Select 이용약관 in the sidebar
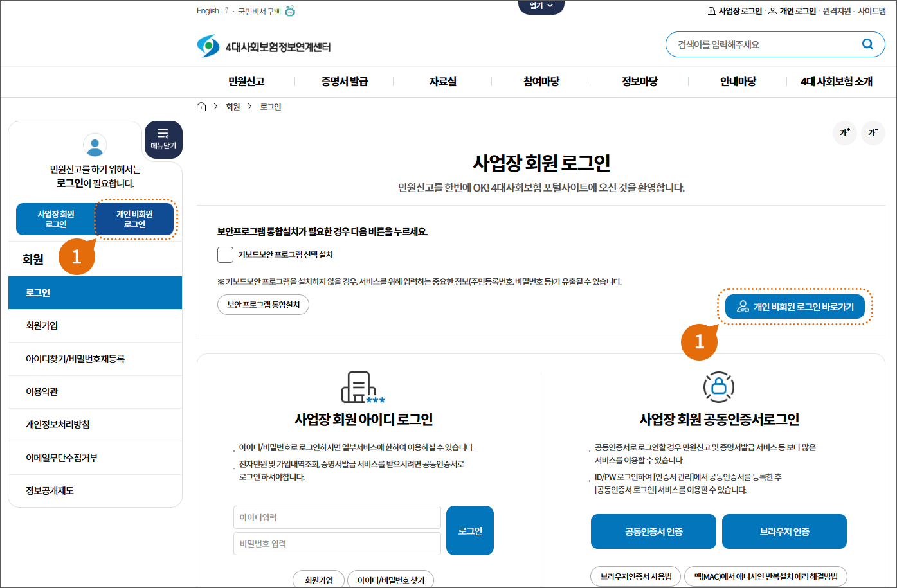 pos(95,392)
